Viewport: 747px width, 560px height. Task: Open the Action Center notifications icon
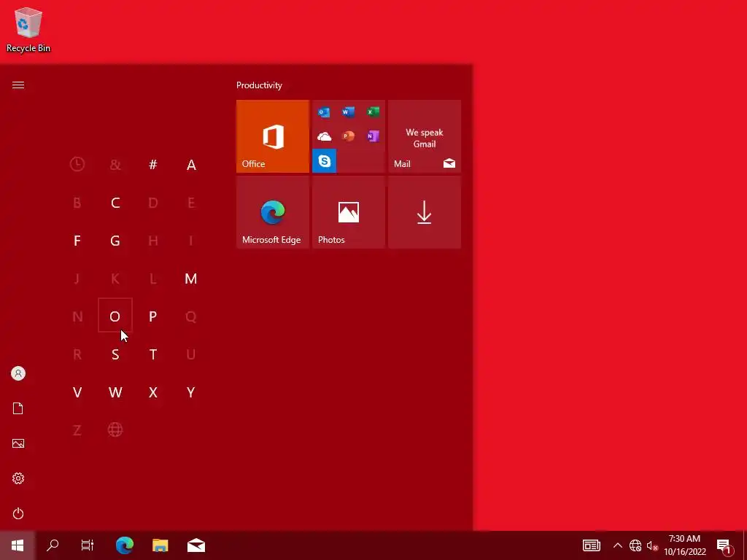coord(724,545)
